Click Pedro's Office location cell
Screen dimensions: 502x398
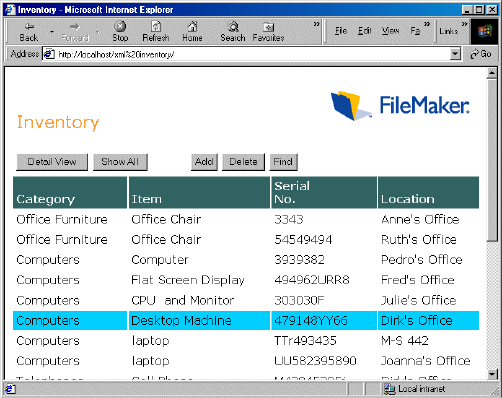[422, 260]
